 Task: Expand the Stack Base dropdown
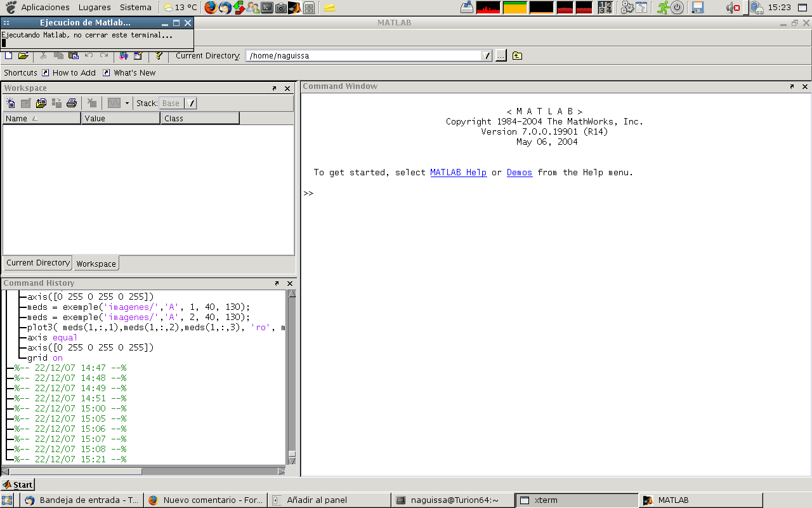click(192, 104)
